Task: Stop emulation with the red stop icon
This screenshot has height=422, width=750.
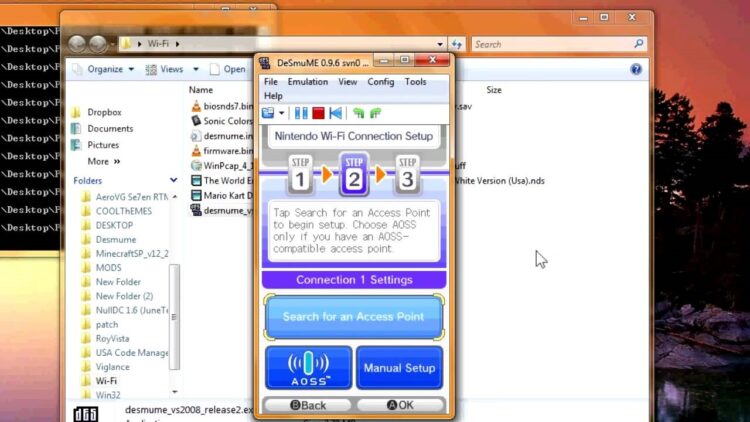Action: [x=318, y=113]
